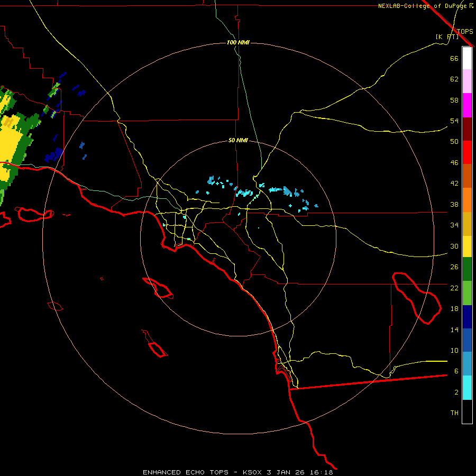Click the dark green 30 kft swatch
476x476 pixels.
[x=467, y=269]
